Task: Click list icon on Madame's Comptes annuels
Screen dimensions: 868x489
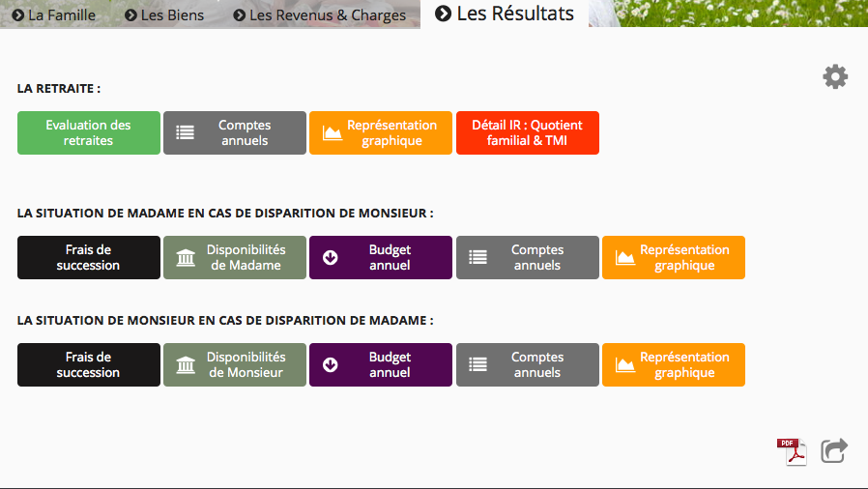Action: tap(477, 258)
